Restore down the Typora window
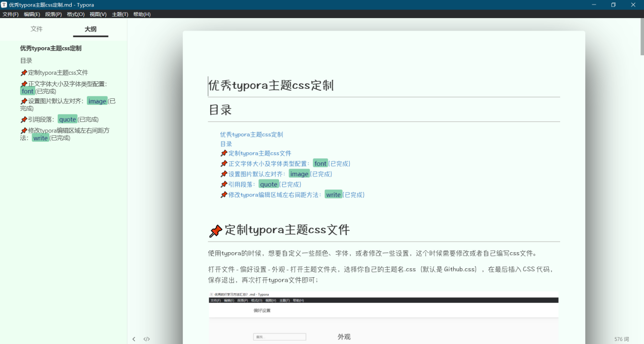 coord(613,5)
